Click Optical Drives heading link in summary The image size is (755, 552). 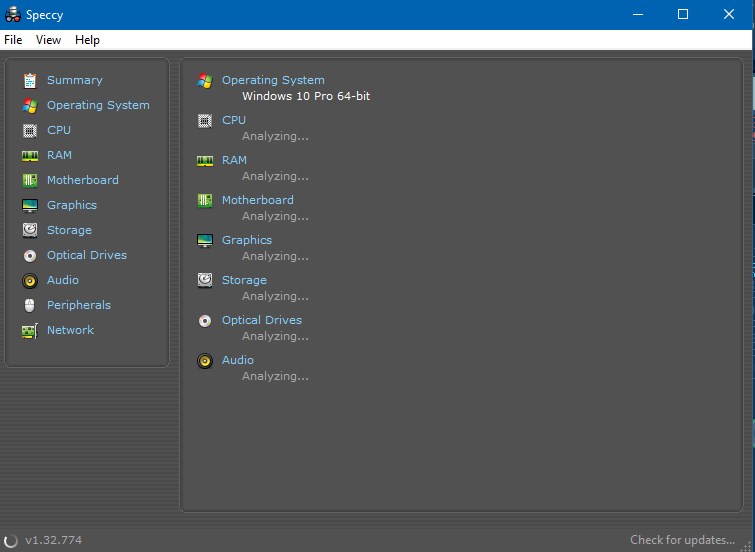[x=261, y=320]
